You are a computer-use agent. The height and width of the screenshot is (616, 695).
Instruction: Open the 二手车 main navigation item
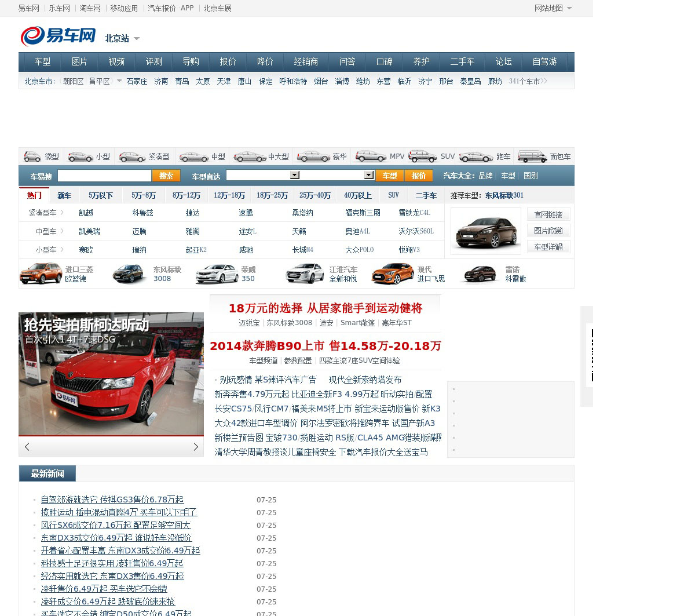pos(462,61)
